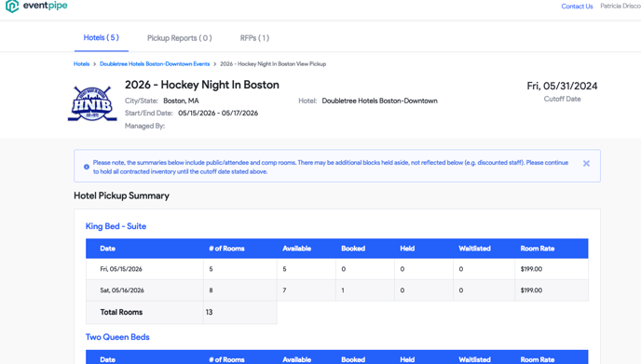Switch to Pickup Reports (0) tab
Viewport: 641px width, 364px height.
(180, 38)
